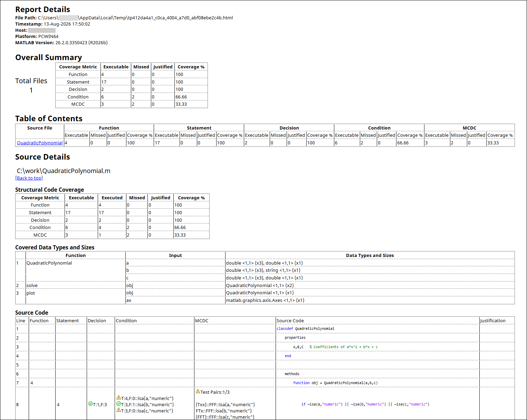Select the path C:\work\QuadraticPolynomial.m
527x420 pixels.
pyautogui.click(x=64, y=171)
